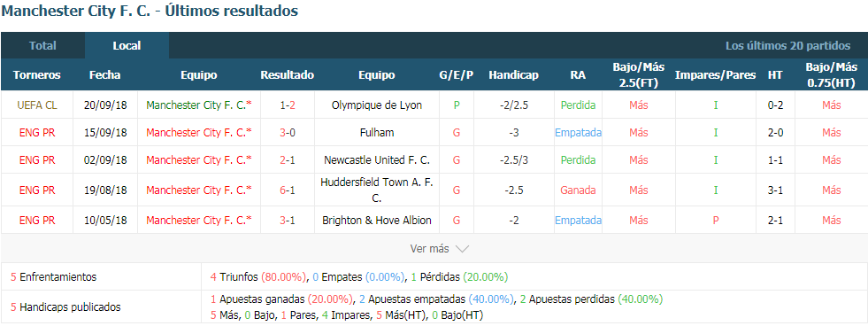This screenshot has height=326, width=868.
Task: Click Newcastle United F. C. team name
Action: tap(376, 160)
